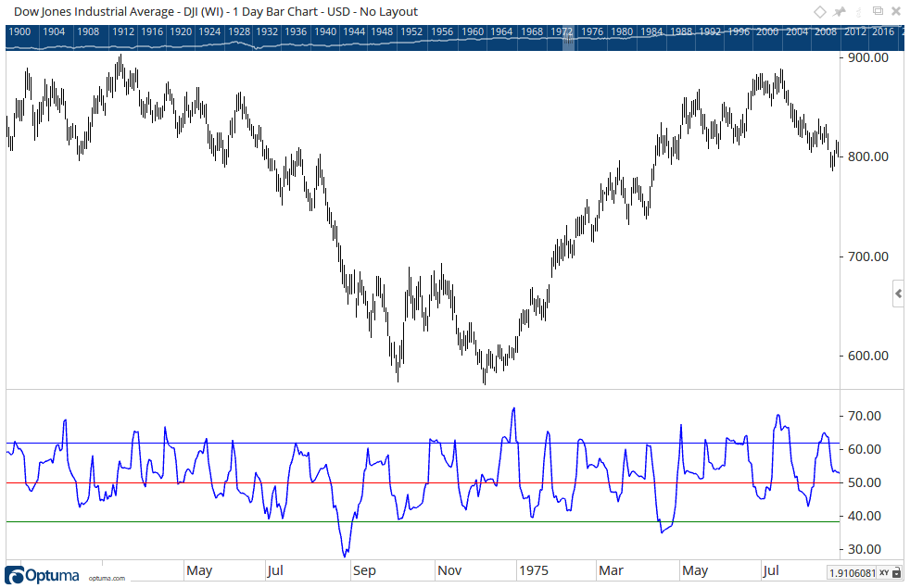The width and height of the screenshot is (910, 588).
Task: Jump to 1960 on the overview timeline
Action: tap(473, 31)
